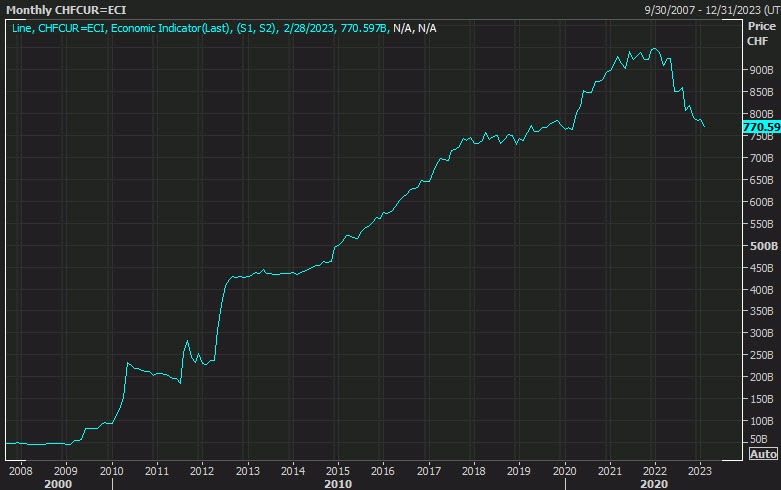Screen dimensions: 781x490
Task: Click the 50B price axis label
Action: click(x=764, y=440)
